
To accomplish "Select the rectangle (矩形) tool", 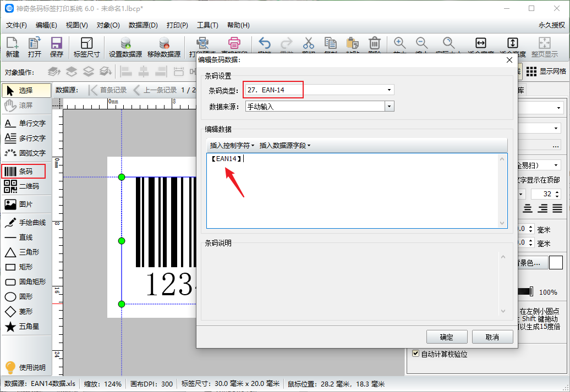I will [26, 267].
